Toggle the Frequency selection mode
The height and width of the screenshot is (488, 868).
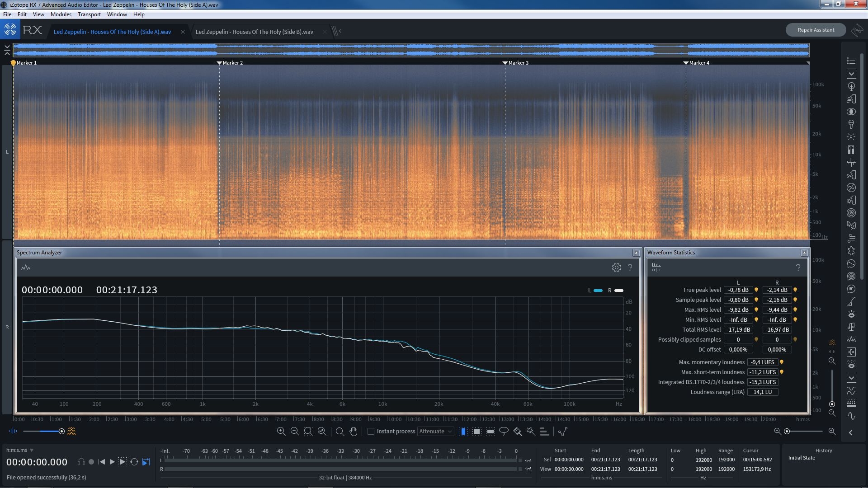[490, 432]
